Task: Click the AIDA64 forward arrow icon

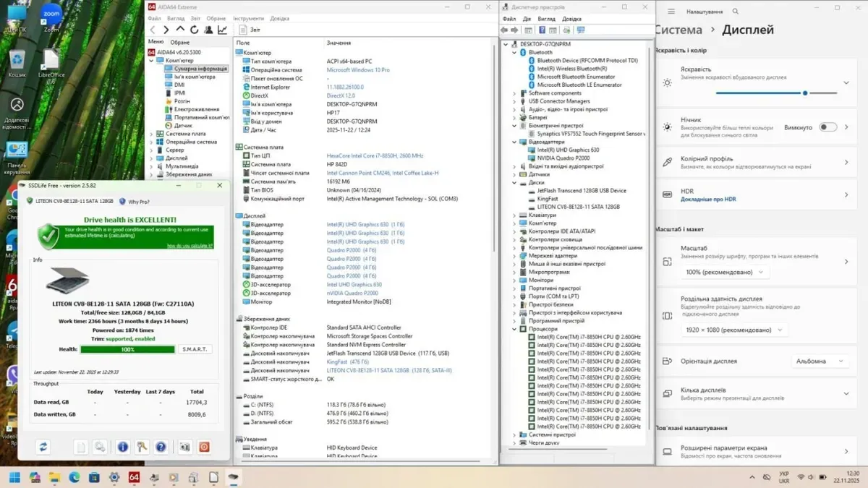Action: click(x=166, y=30)
